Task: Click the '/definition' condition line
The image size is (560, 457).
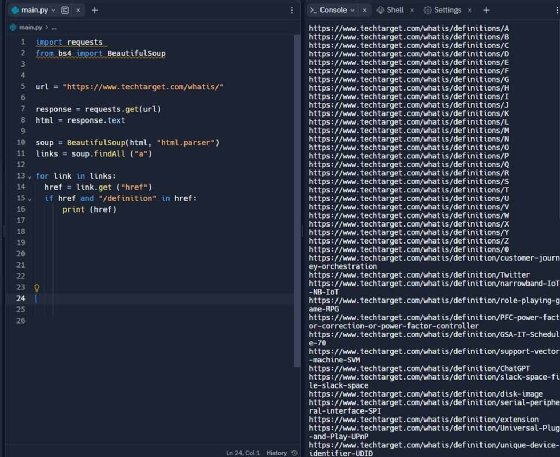Action: tap(120, 198)
